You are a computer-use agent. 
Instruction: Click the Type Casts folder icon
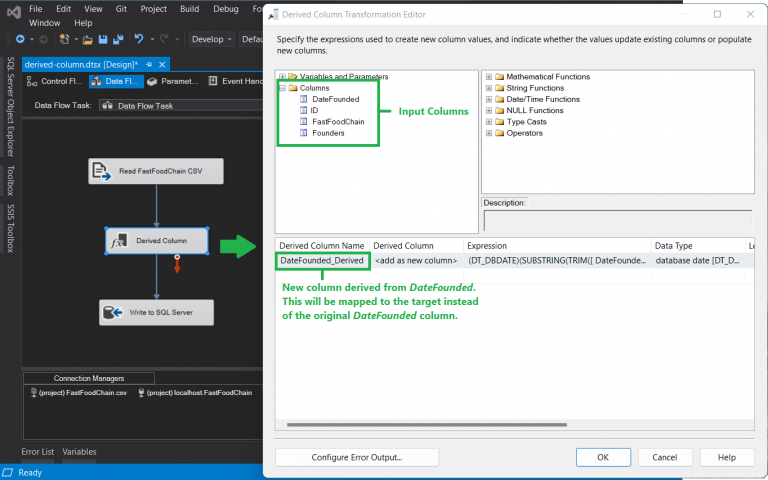coord(500,121)
